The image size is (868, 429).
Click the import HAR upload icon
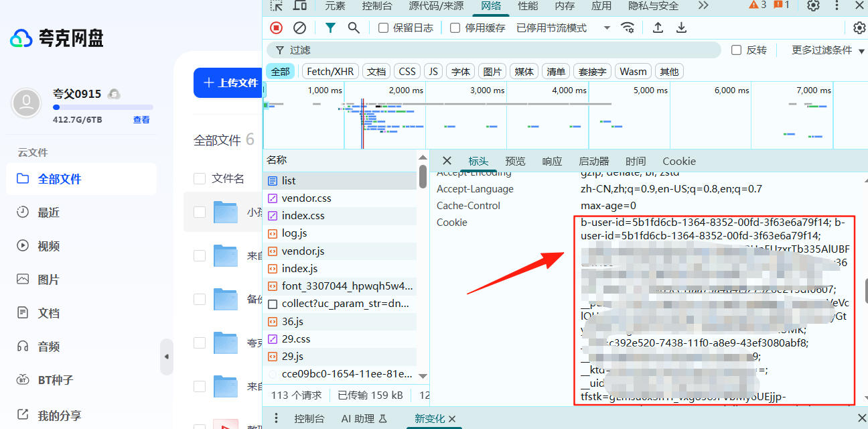pos(658,27)
